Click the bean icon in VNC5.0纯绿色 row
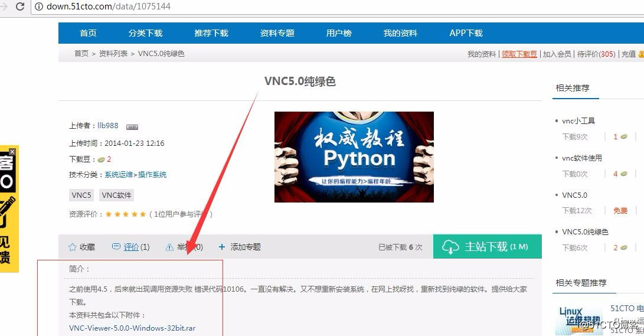 pos(624,247)
